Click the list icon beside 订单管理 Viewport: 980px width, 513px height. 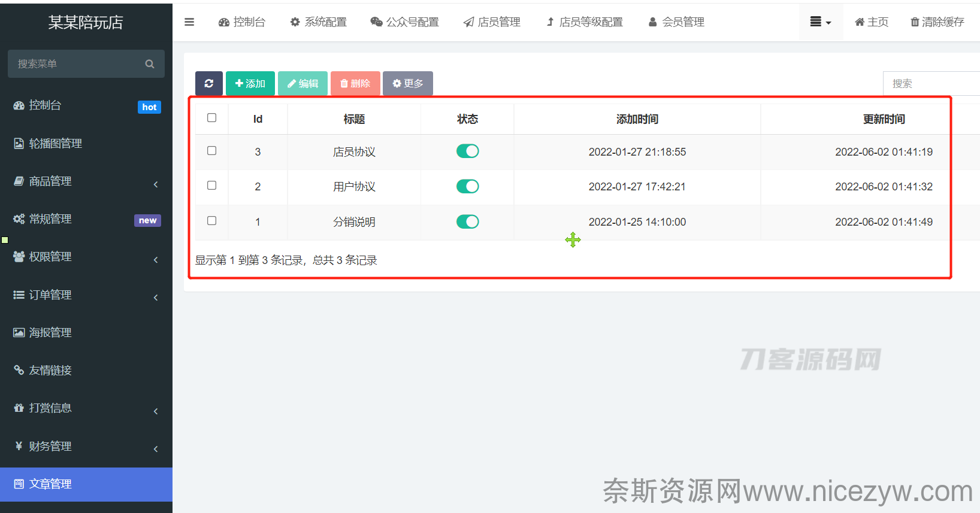pyautogui.click(x=19, y=295)
